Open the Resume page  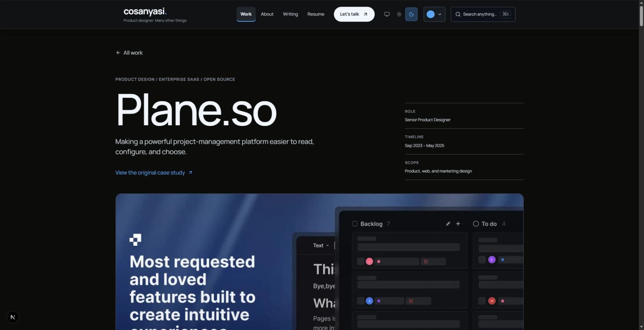316,14
